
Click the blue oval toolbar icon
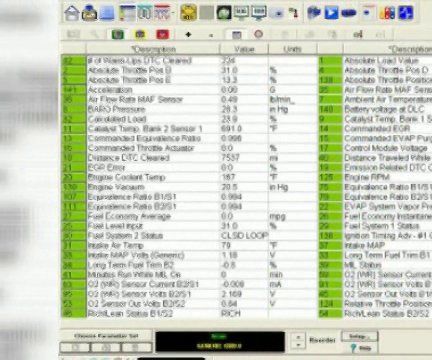(x=349, y=13)
